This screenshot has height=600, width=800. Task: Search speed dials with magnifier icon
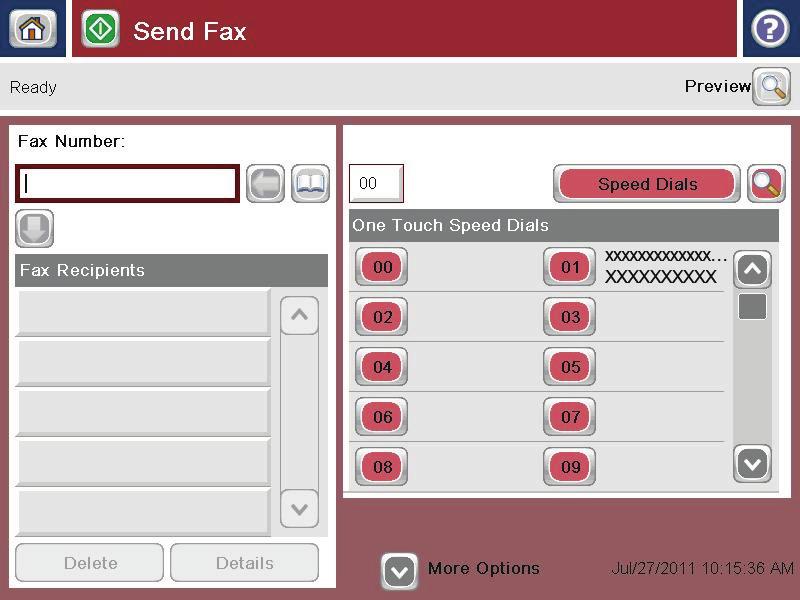click(766, 184)
